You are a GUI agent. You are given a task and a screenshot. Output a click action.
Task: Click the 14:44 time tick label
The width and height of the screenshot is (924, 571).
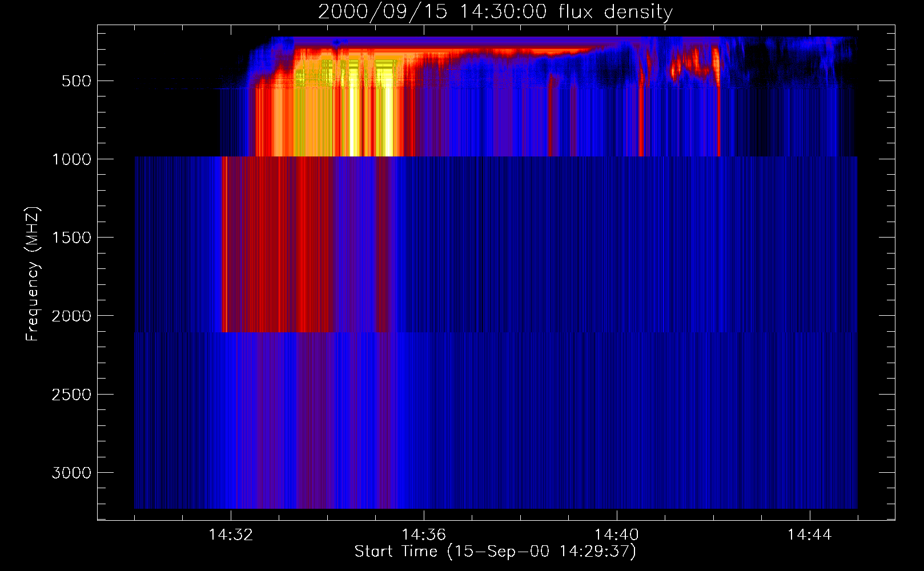[809, 535]
